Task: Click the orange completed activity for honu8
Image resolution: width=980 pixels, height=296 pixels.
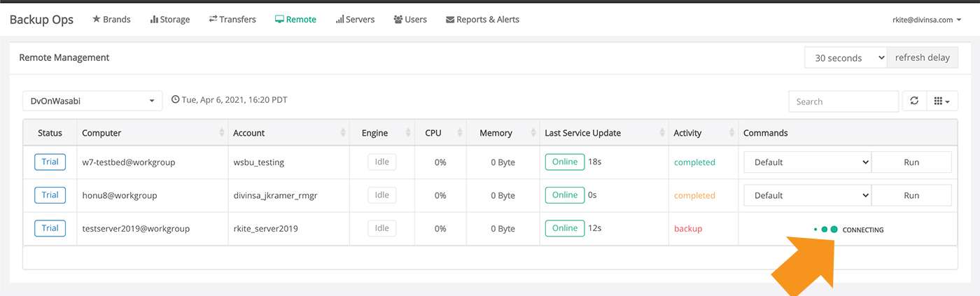Action: (694, 195)
